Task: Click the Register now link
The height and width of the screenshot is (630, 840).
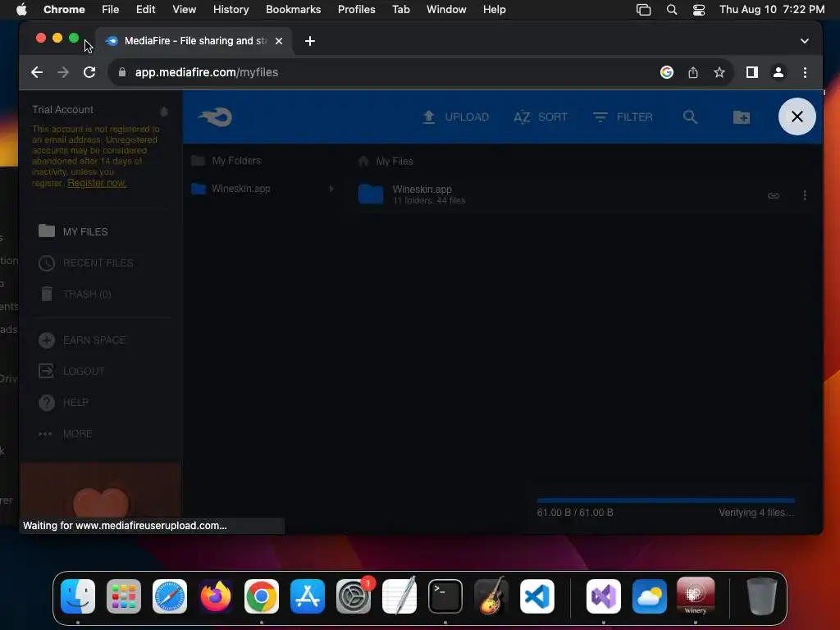Action: pyautogui.click(x=97, y=183)
